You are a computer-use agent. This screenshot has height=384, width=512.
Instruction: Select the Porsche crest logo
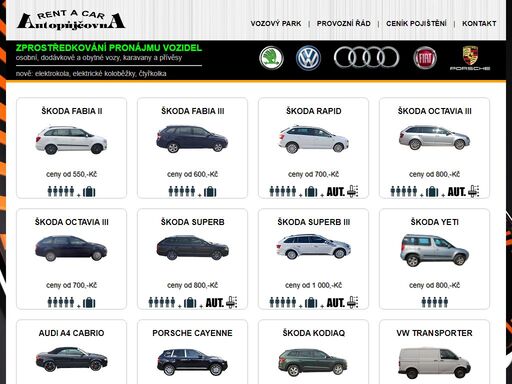tap(470, 58)
